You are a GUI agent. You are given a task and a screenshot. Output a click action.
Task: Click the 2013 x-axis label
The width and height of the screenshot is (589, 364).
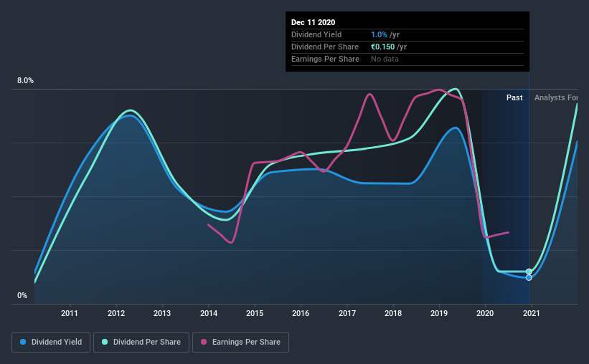[162, 313]
